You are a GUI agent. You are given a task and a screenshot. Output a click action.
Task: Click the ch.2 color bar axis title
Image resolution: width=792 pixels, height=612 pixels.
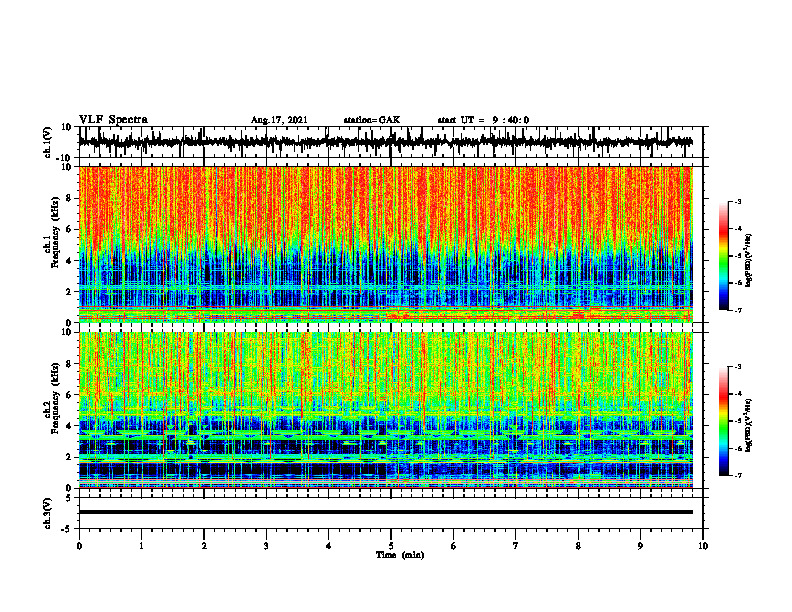[748, 424]
